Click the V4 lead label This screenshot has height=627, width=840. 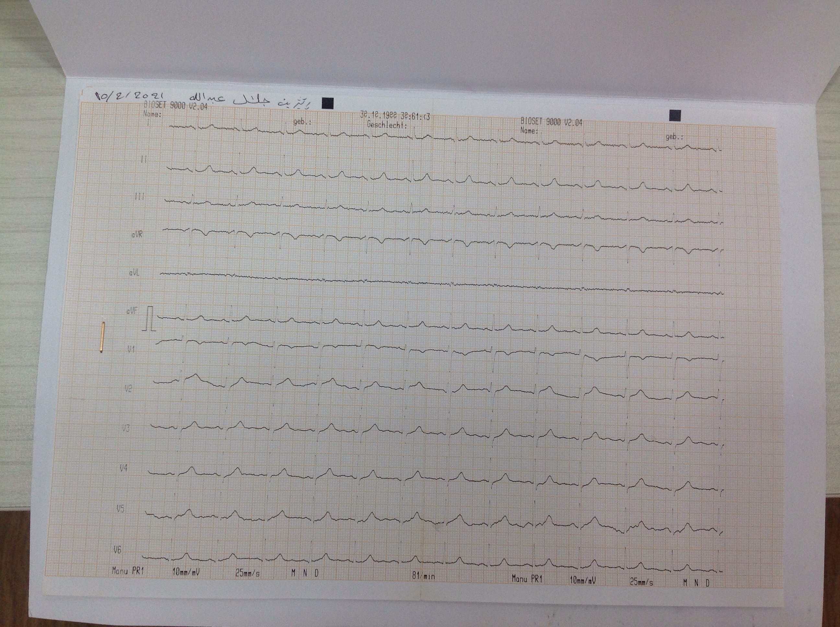click(x=123, y=468)
